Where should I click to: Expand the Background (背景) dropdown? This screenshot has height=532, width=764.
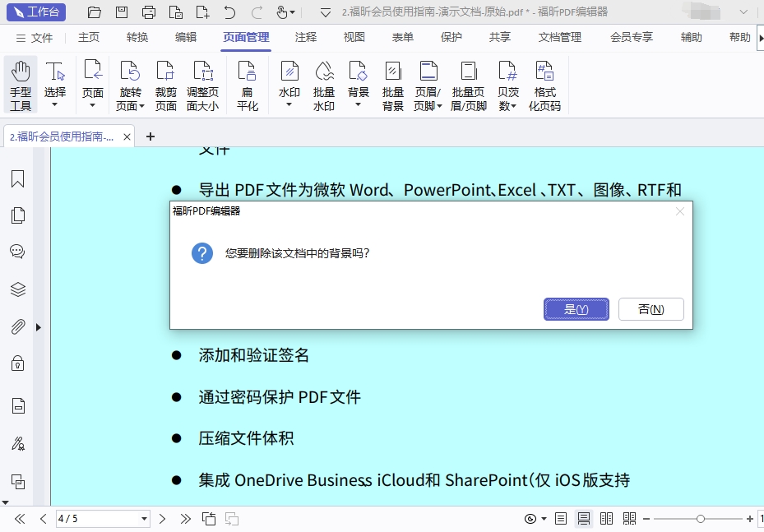(358, 104)
